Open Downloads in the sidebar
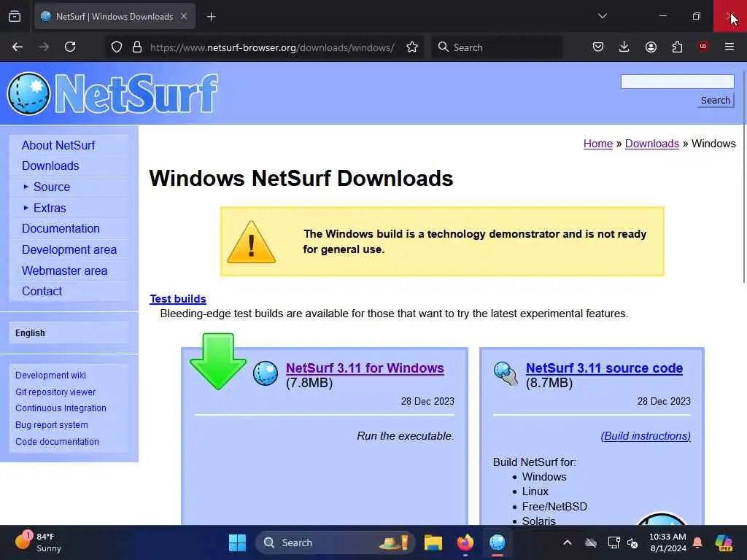 [50, 166]
